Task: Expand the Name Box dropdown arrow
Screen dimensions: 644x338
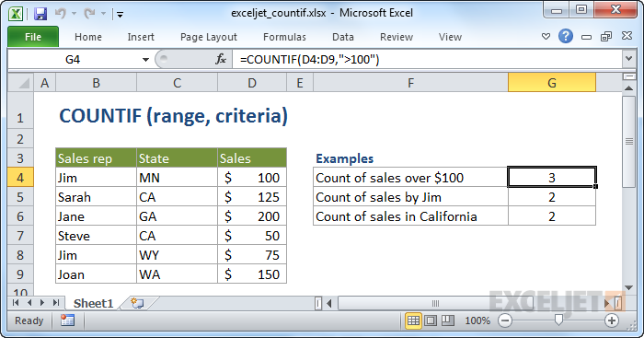Action: click(145, 60)
